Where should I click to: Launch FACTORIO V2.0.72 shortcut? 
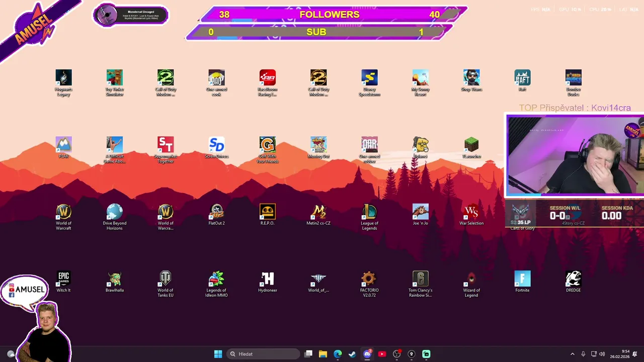(369, 284)
